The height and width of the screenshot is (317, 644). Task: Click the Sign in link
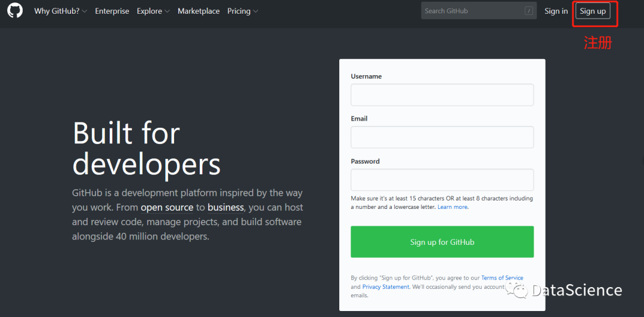pyautogui.click(x=556, y=11)
